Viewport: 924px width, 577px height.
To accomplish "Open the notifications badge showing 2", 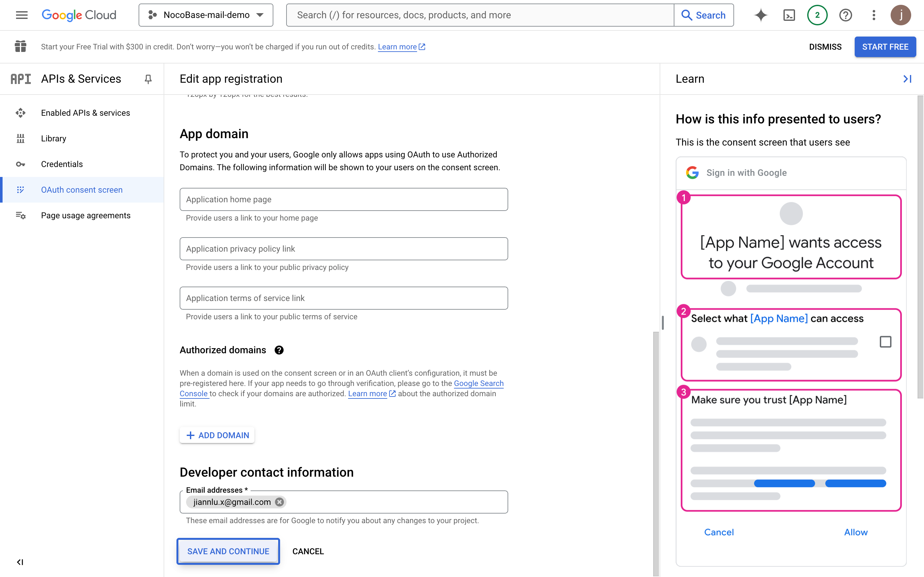I will pos(817,15).
